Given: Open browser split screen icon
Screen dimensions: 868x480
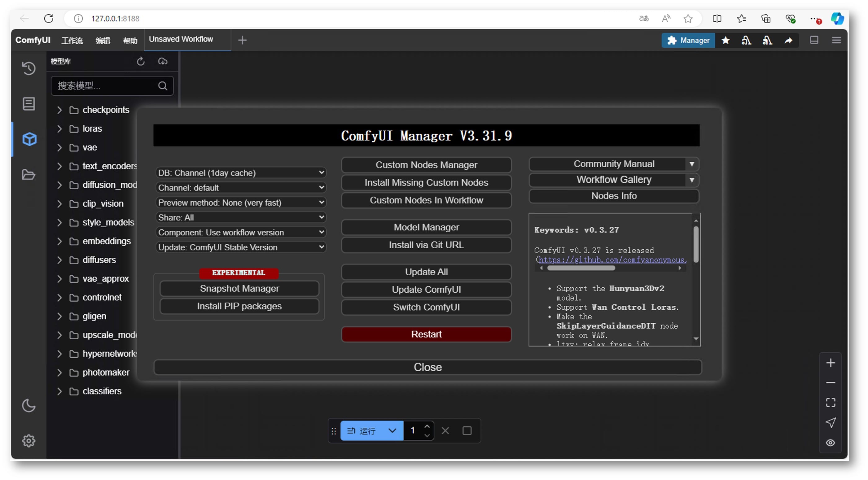Looking at the screenshot, I should (717, 19).
